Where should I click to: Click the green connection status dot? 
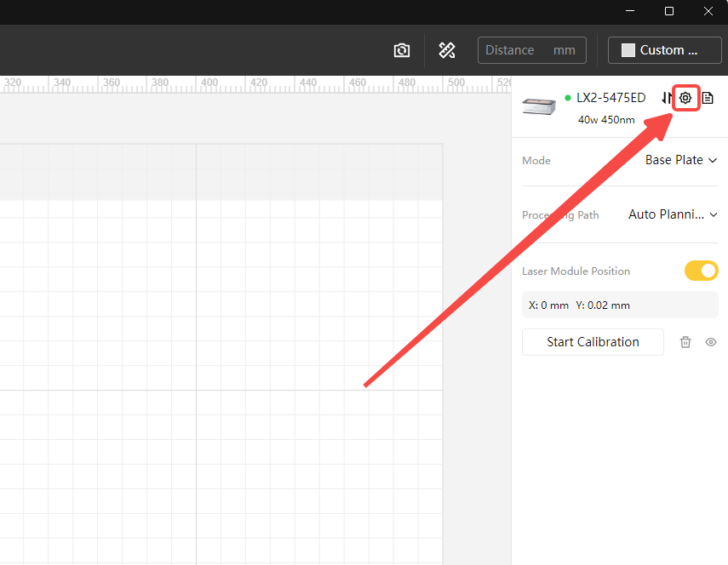point(567,98)
